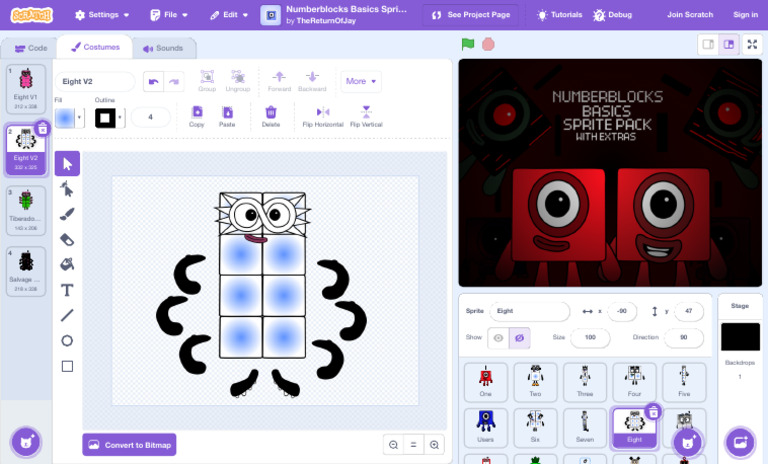The image size is (768, 464).
Task: Click the Ungroup icon
Action: (x=238, y=80)
